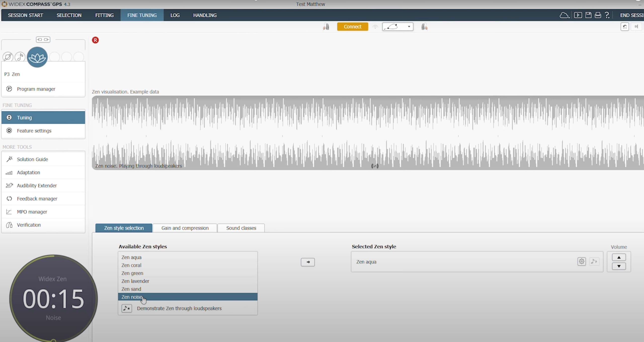Click the Solution Guide wand icon
The height and width of the screenshot is (342, 644).
coord(9,159)
